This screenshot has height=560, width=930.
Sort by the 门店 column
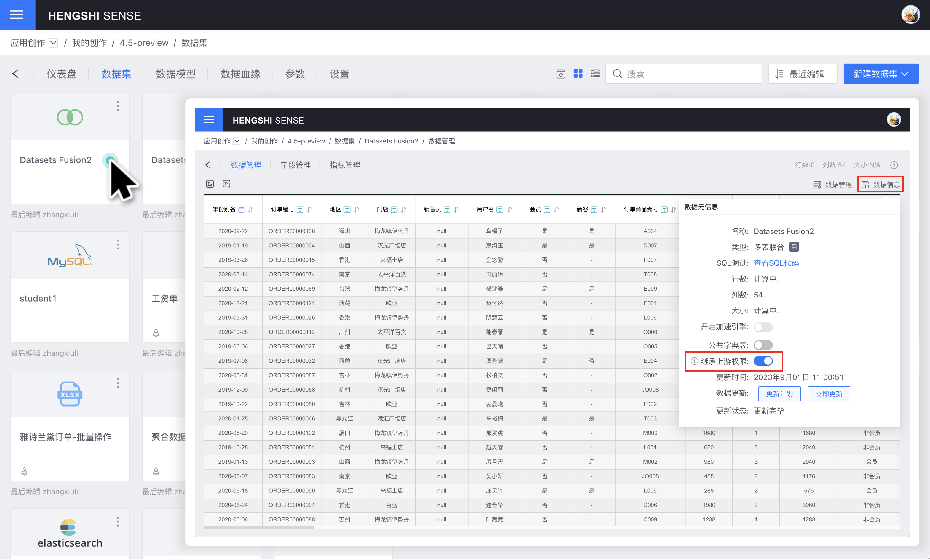403,209
